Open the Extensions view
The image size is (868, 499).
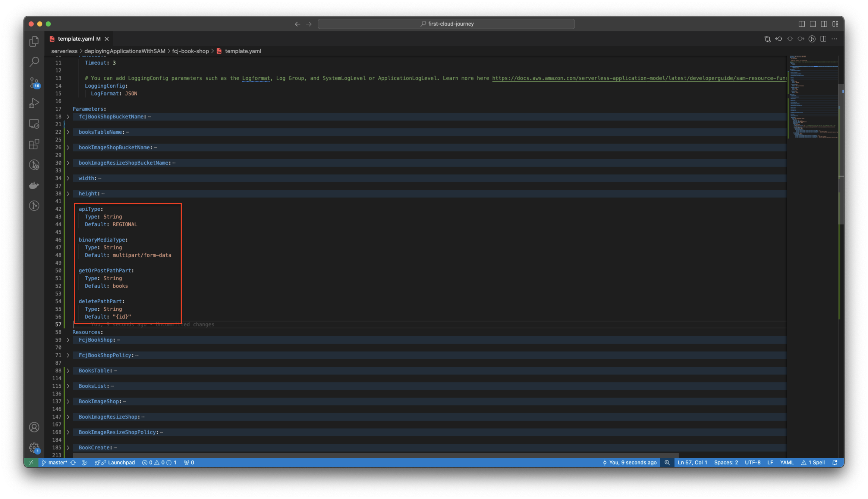click(x=34, y=144)
